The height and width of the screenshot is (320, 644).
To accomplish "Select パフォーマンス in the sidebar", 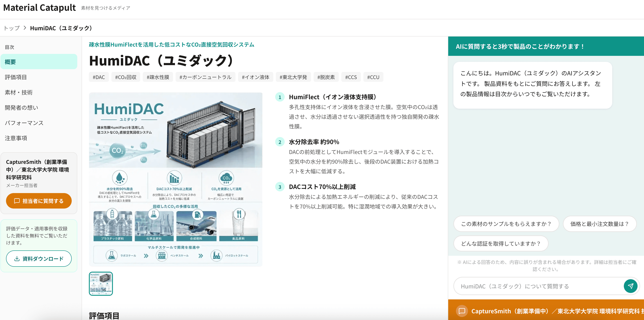I will 39,123.
